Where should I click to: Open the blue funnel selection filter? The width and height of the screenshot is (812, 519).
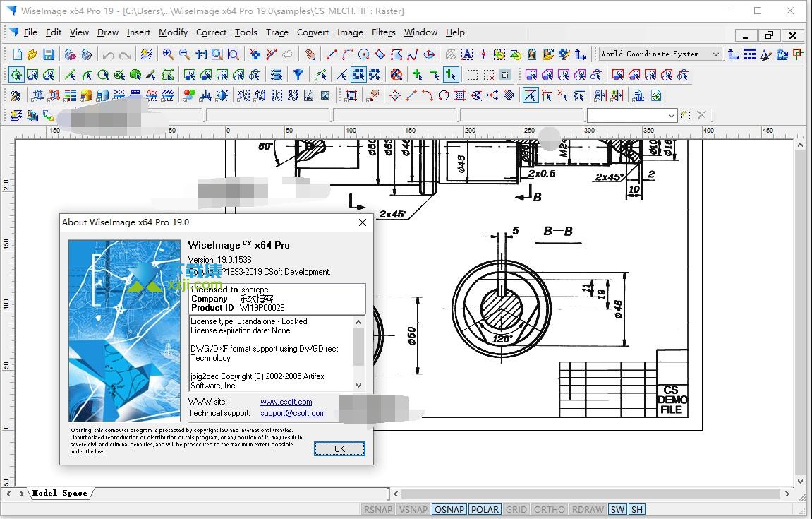298,75
